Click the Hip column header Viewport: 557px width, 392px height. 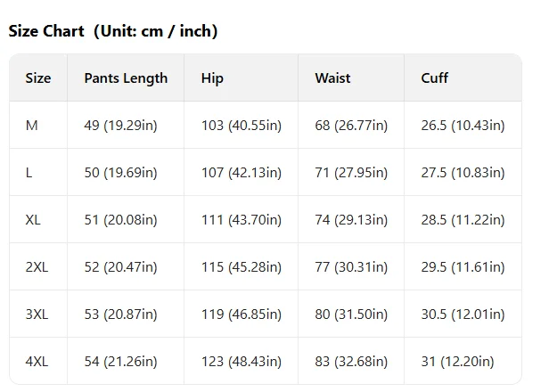212,78
